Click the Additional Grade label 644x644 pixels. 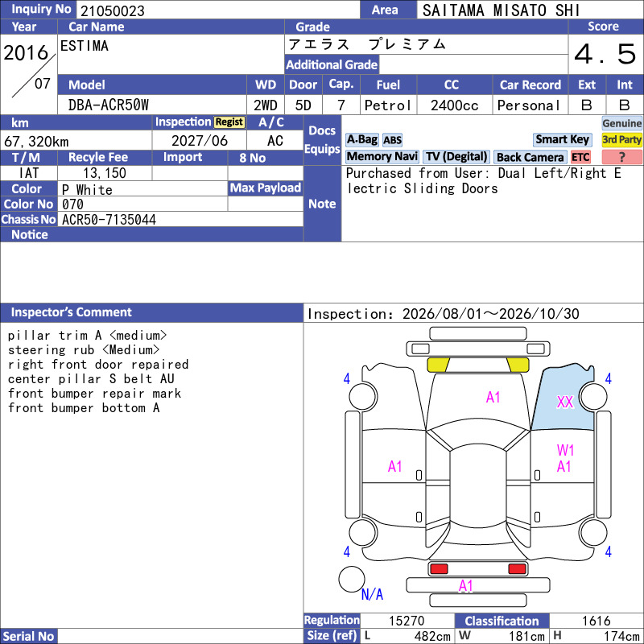[332, 64]
